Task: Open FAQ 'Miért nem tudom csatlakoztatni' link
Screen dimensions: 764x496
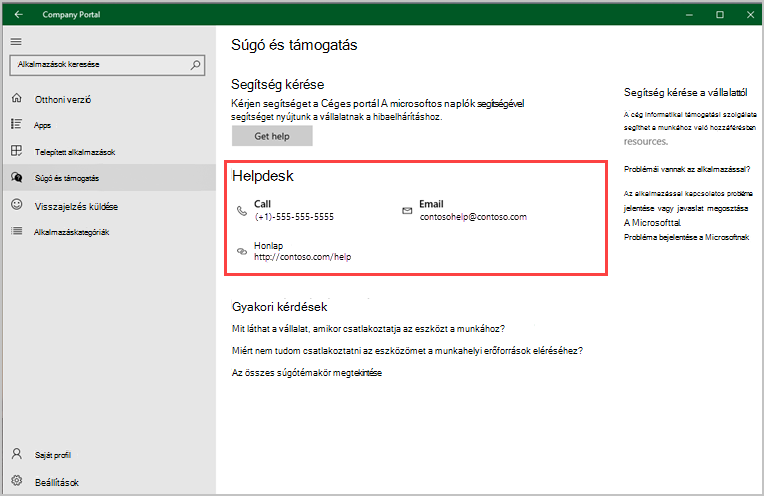Action: click(x=407, y=351)
